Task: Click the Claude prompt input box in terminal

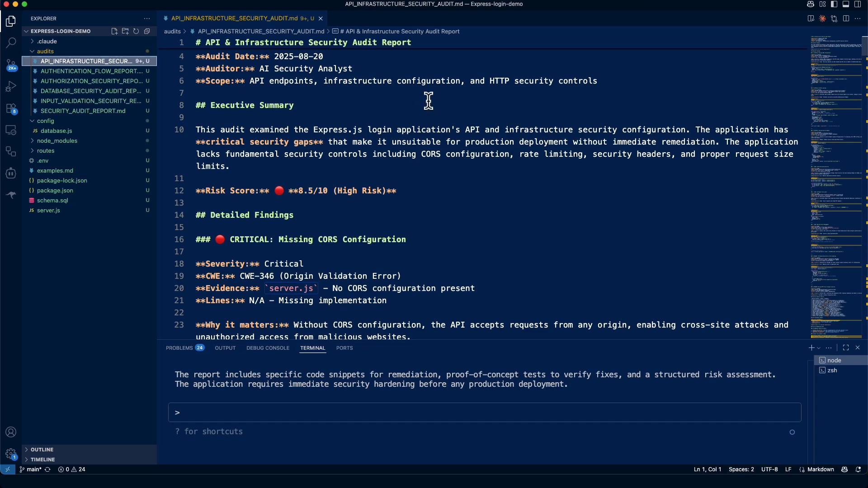Action: 485,413
